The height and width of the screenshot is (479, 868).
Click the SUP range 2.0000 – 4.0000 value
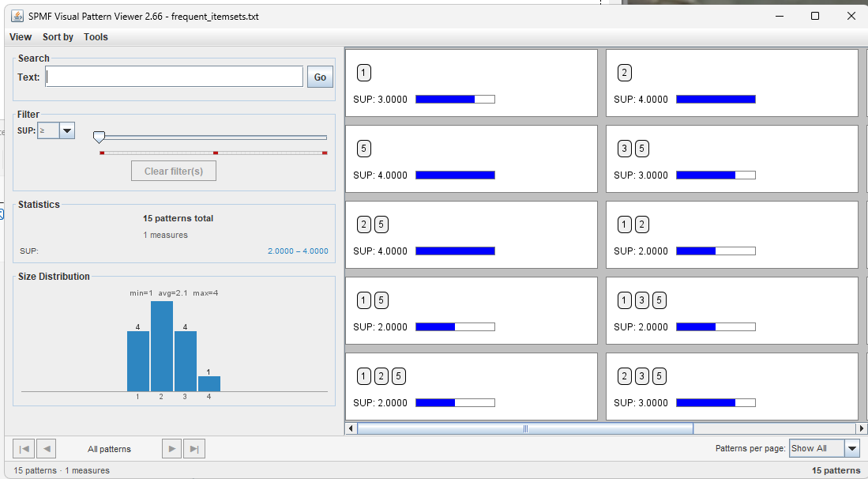(298, 251)
